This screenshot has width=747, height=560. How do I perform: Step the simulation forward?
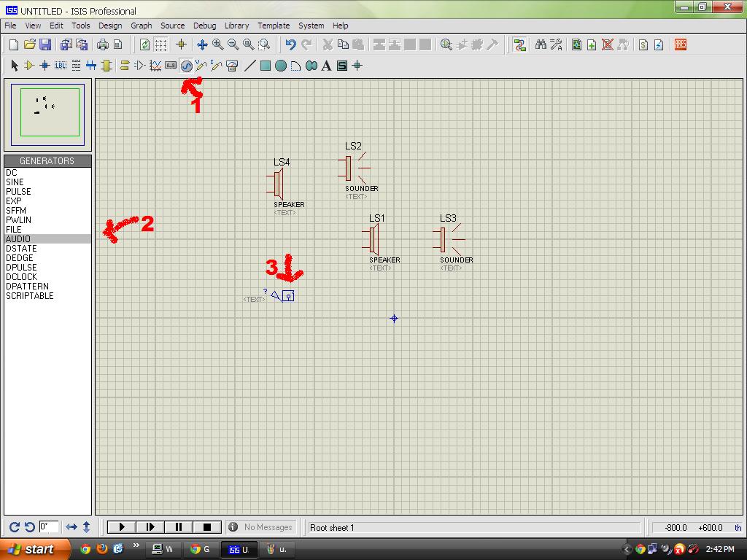(x=150, y=526)
